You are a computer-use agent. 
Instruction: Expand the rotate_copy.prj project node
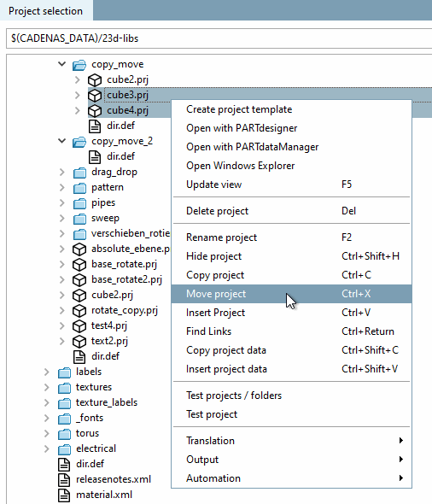click(62, 310)
